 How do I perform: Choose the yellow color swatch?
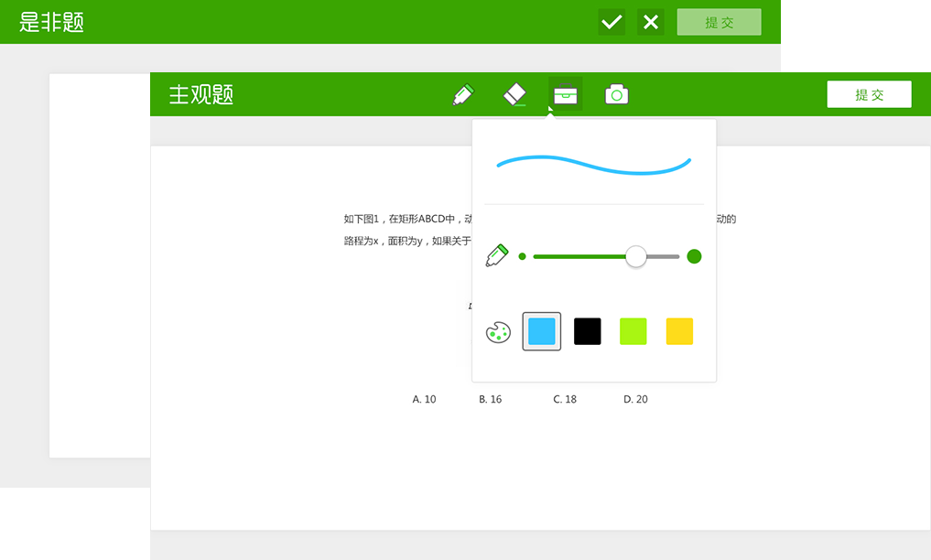coord(679,331)
